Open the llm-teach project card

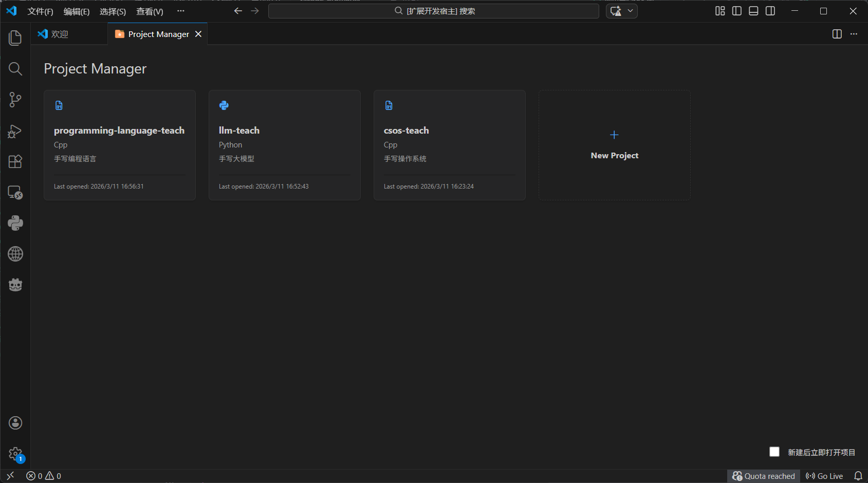285,145
